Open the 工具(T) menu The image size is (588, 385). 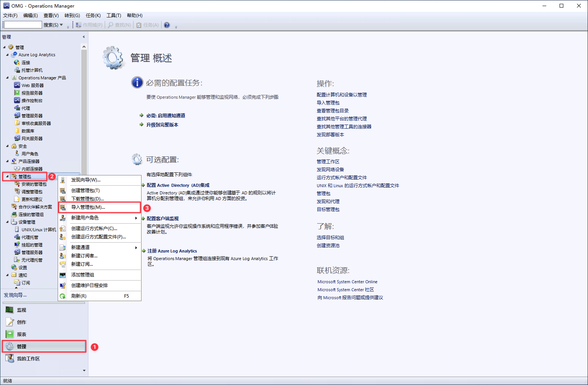tap(113, 15)
